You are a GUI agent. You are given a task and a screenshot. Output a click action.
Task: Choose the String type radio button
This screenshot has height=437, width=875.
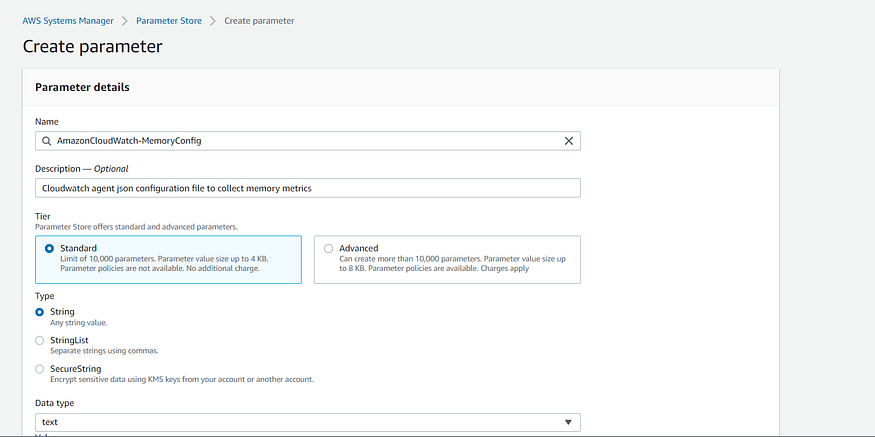click(40, 312)
